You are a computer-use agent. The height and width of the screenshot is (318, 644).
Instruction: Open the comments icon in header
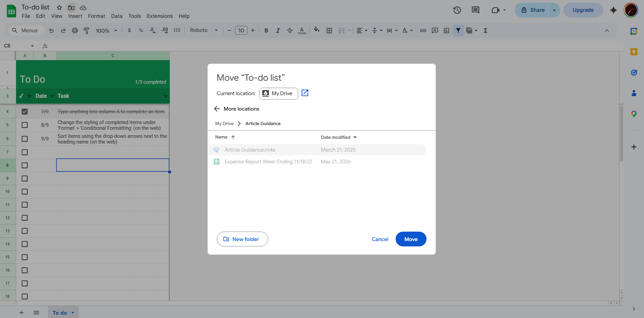pos(475,10)
